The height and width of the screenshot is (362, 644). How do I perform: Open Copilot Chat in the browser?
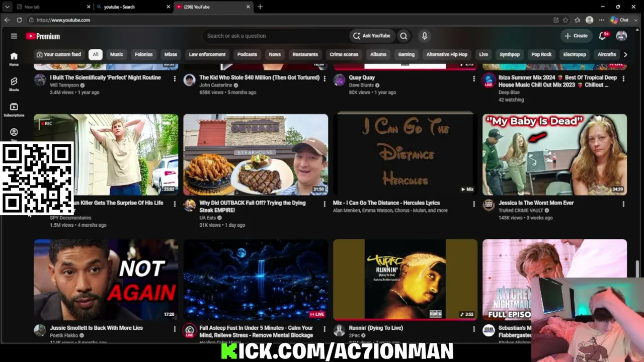click(x=620, y=20)
